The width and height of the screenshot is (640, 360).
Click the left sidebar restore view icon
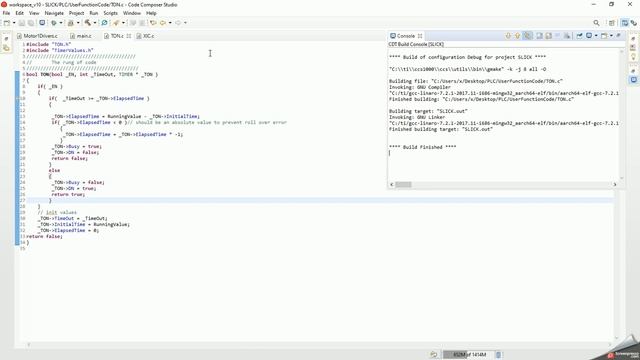(6, 39)
